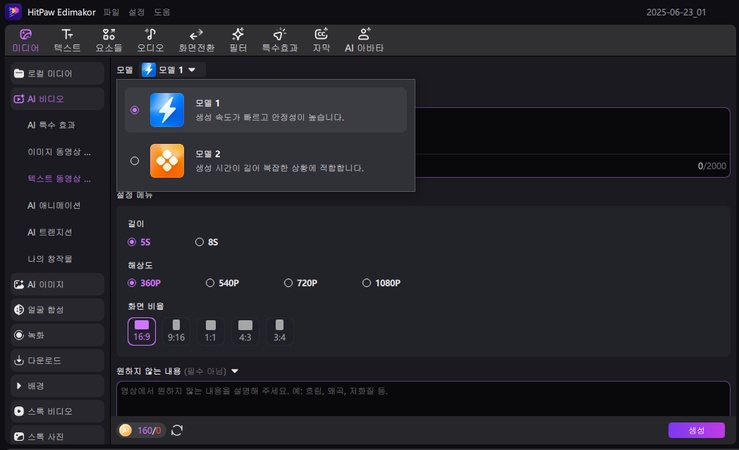Select 4:3 aspect ratio

[245, 331]
